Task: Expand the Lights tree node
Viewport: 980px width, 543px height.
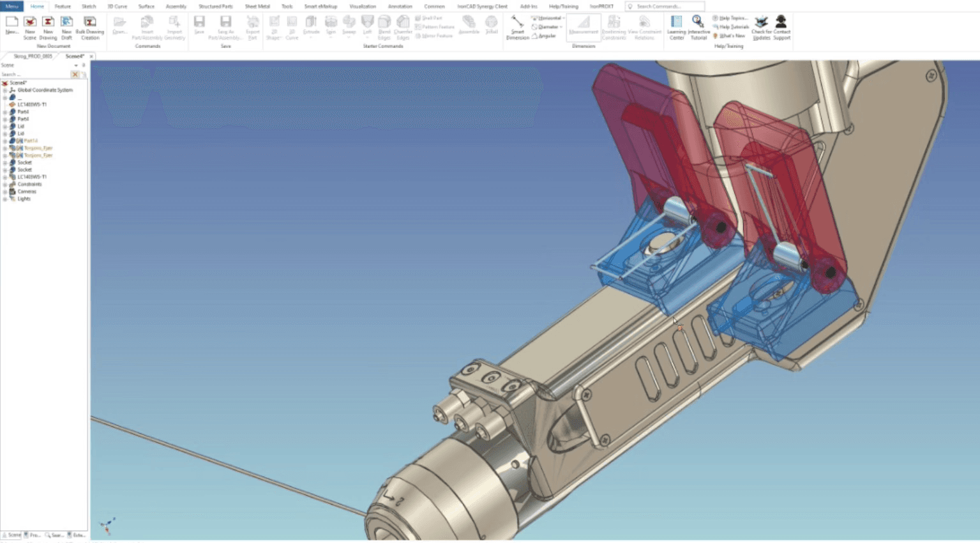Action: (x=5, y=199)
